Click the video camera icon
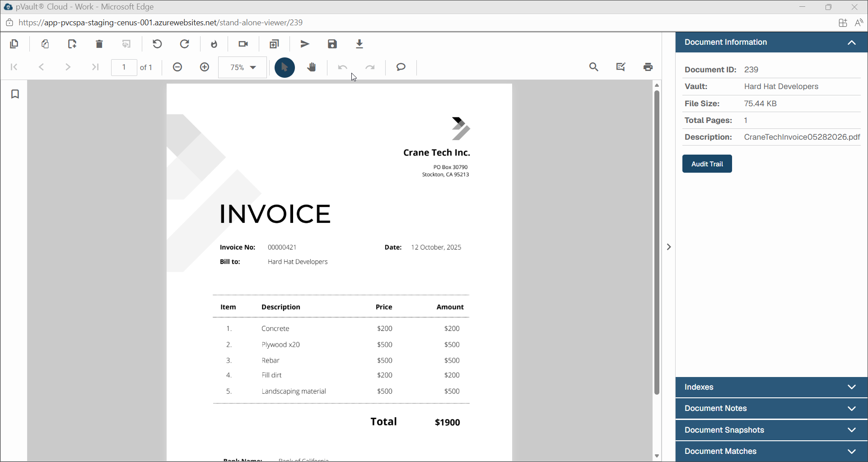 (243, 44)
